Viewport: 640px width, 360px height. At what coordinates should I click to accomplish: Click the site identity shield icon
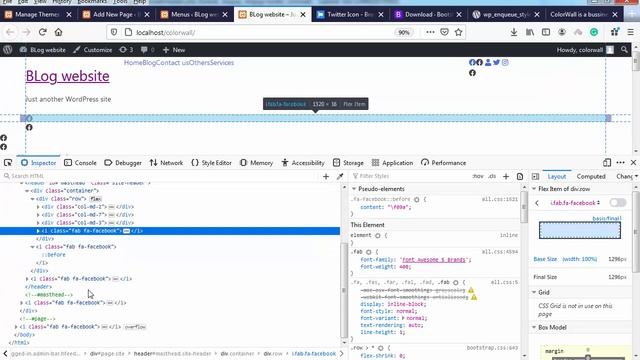[114, 32]
